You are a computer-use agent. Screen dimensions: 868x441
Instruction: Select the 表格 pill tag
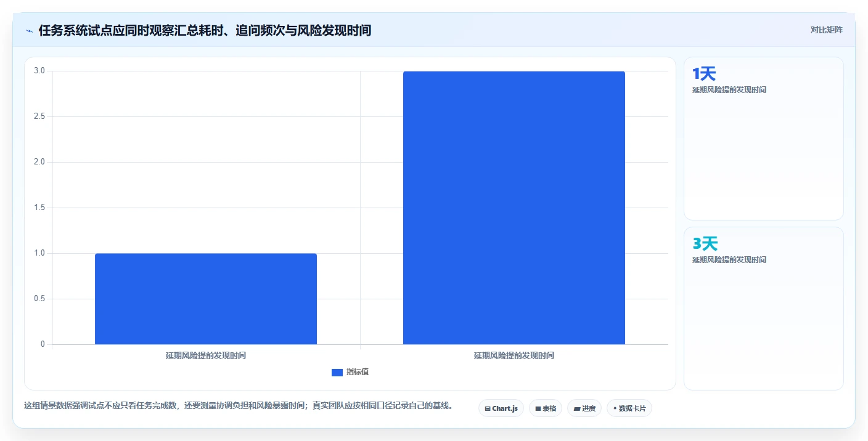click(546, 408)
